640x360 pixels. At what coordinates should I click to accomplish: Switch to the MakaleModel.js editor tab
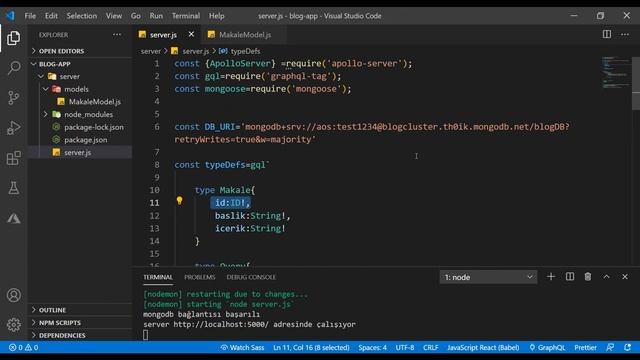click(x=244, y=35)
